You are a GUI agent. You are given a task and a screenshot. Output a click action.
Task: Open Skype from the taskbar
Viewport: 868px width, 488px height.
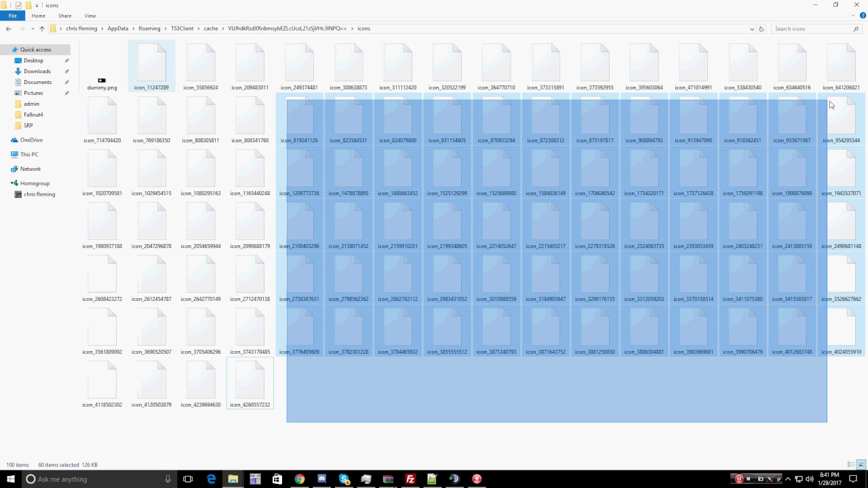pyautogui.click(x=343, y=479)
